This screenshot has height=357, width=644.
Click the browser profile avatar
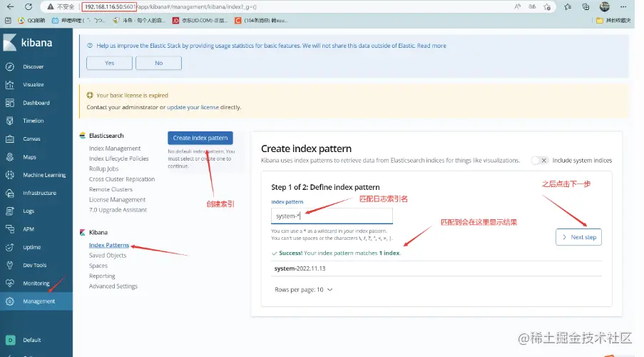pyautogui.click(x=605, y=6)
